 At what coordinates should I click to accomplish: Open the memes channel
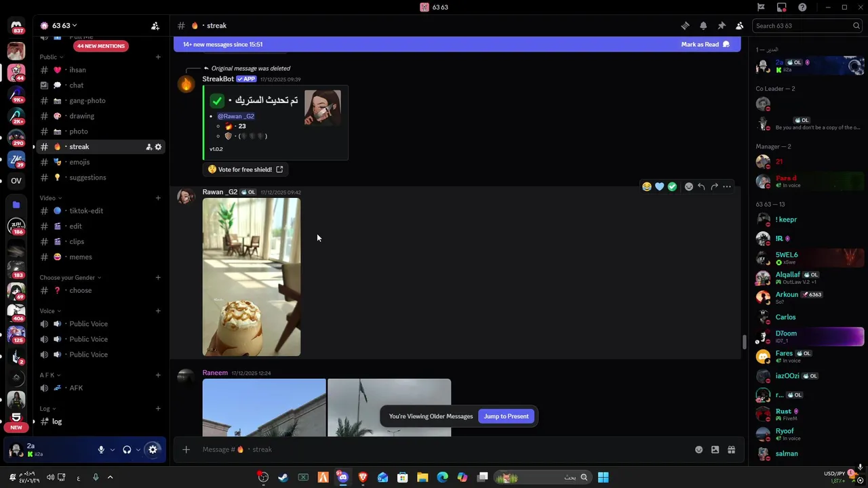100,257
